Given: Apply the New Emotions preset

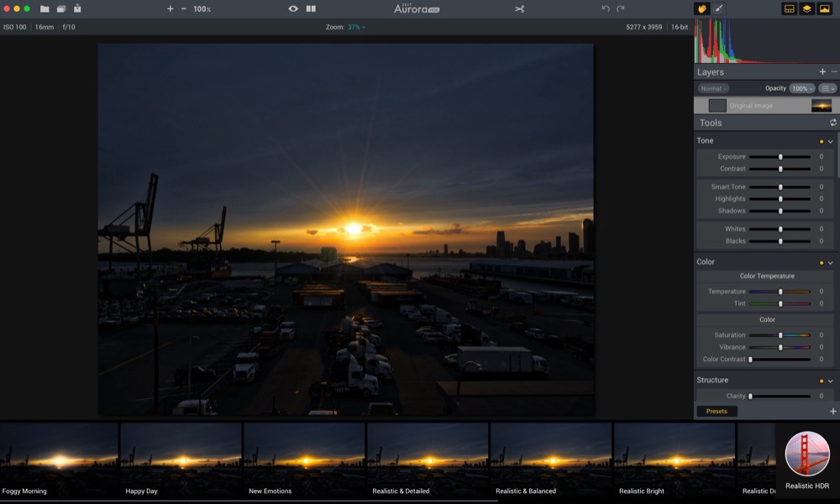Looking at the screenshot, I should pyautogui.click(x=304, y=460).
